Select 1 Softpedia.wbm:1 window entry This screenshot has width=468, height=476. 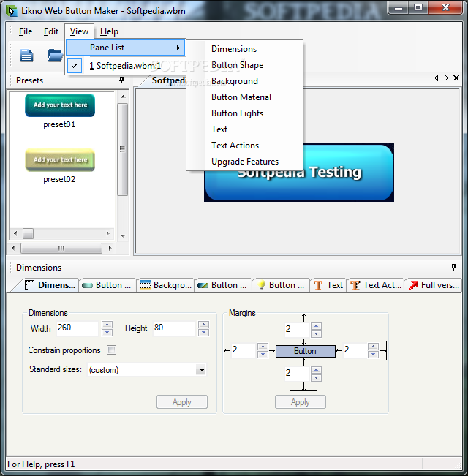coord(125,66)
